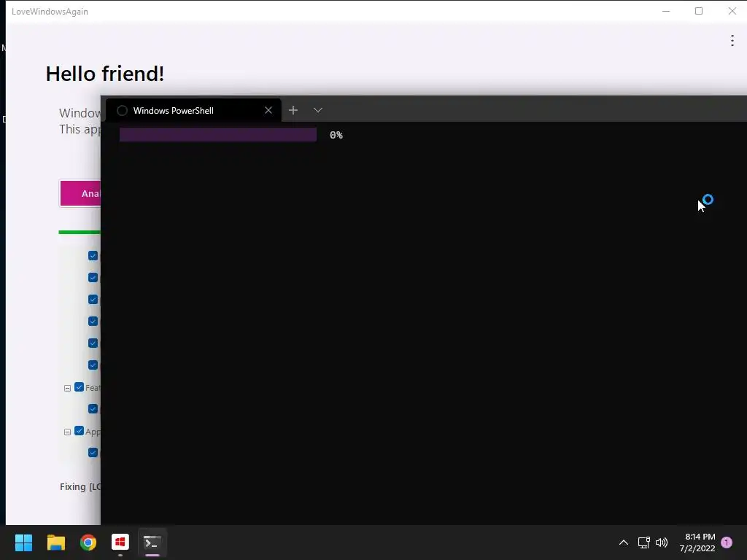The height and width of the screenshot is (560, 747).
Task: Minimize the LoveWindowsAgain window
Action: (666, 11)
